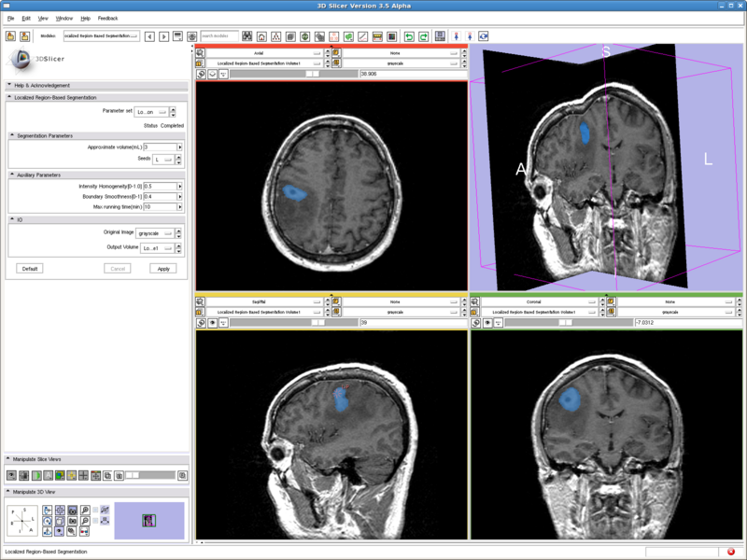Toggle the upper checkbox in Manipulate 3D View
Viewport: 747px width, 560px height.
95,510
